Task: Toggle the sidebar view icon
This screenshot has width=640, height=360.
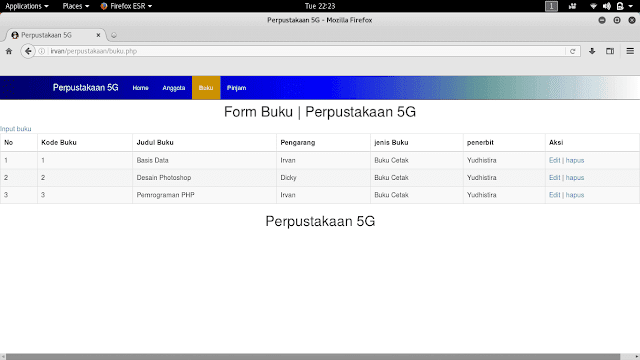Action: 610,51
